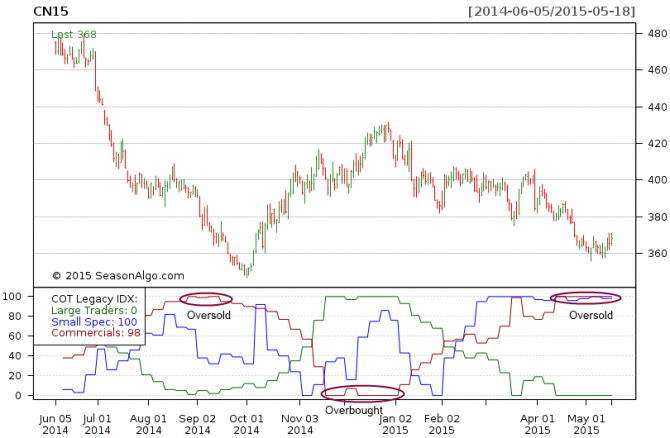Viewport: 670px width, 438px height.
Task: Click the CN15 chart title
Action: (x=51, y=11)
